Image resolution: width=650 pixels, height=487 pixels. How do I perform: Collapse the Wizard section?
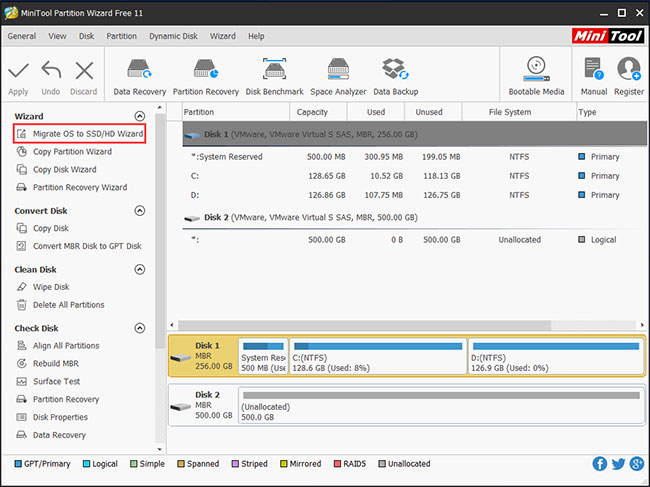tap(139, 116)
